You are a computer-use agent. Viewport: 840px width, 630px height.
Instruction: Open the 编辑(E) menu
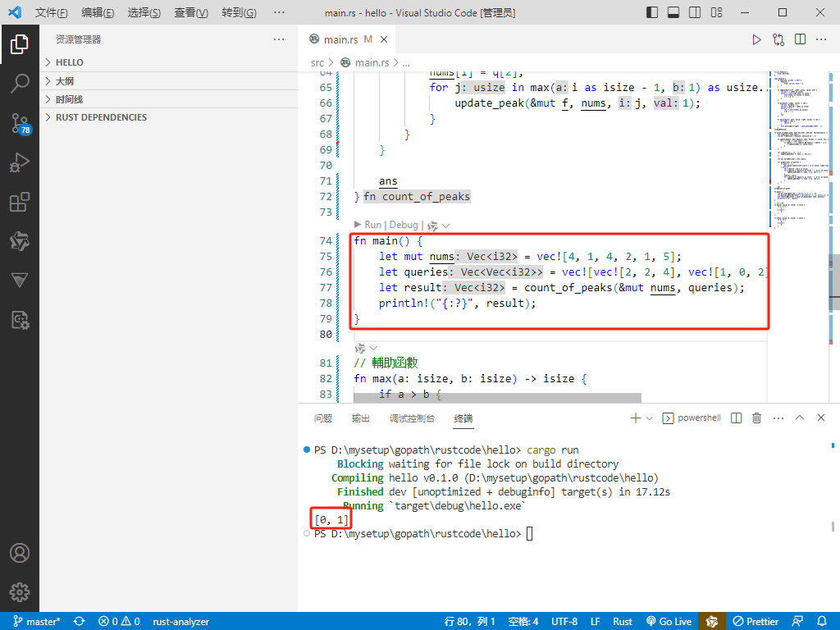tap(98, 12)
